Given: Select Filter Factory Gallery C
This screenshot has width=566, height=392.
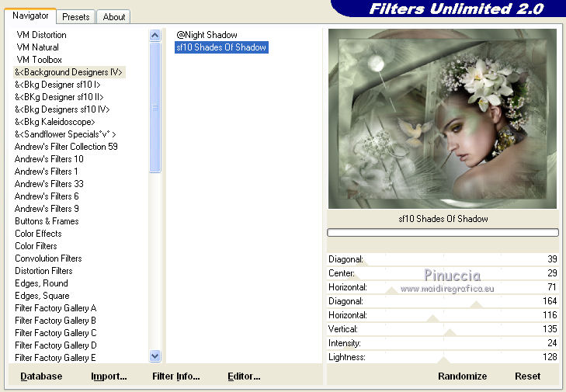Looking at the screenshot, I should pyautogui.click(x=56, y=333).
